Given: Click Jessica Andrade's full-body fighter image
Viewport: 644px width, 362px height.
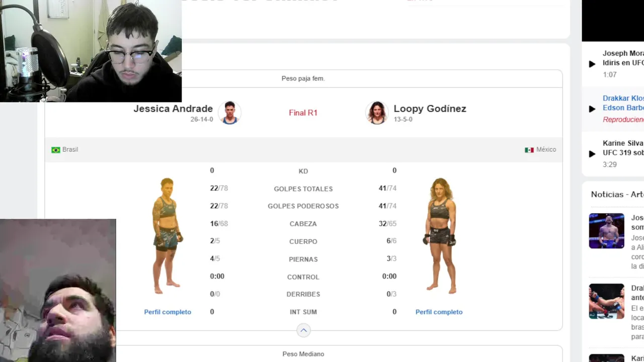Looking at the screenshot, I should (167, 235).
